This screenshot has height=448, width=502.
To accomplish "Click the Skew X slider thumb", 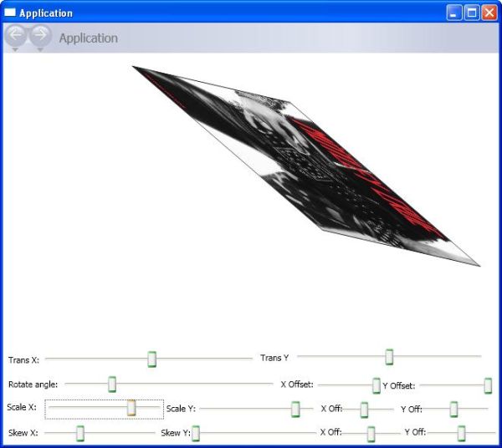I will pyautogui.click(x=80, y=433).
